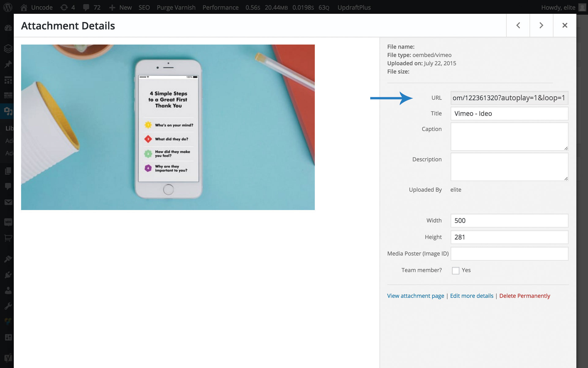Screen dimensions: 588x368
Task: Open the Tools/Settings icon sidebar
Action: pyautogui.click(x=7, y=306)
